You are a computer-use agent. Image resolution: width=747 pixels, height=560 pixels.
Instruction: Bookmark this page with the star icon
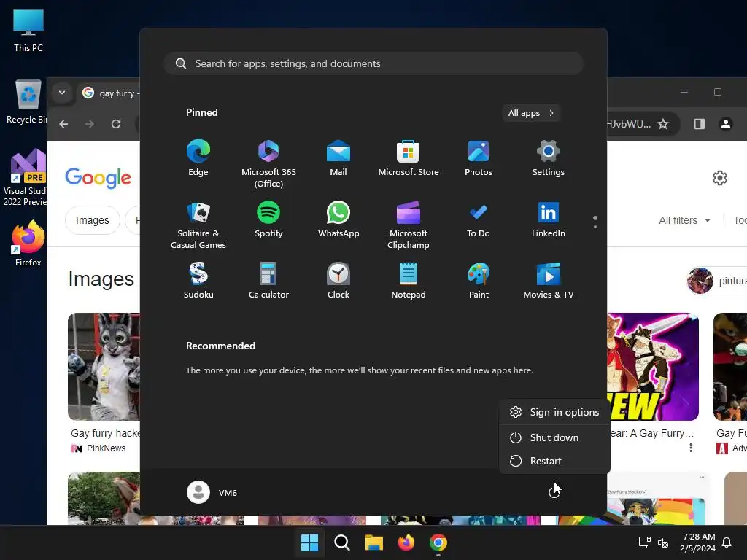pyautogui.click(x=662, y=124)
